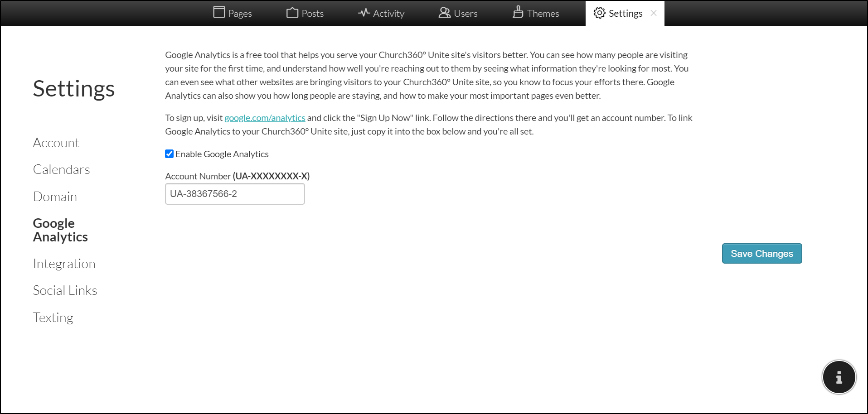Screen dimensions: 868x414
Task: Close the Settings tab
Action: click(654, 13)
